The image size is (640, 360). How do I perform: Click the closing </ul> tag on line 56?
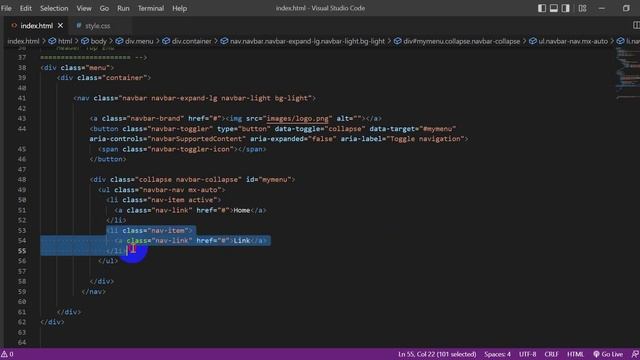(108, 261)
